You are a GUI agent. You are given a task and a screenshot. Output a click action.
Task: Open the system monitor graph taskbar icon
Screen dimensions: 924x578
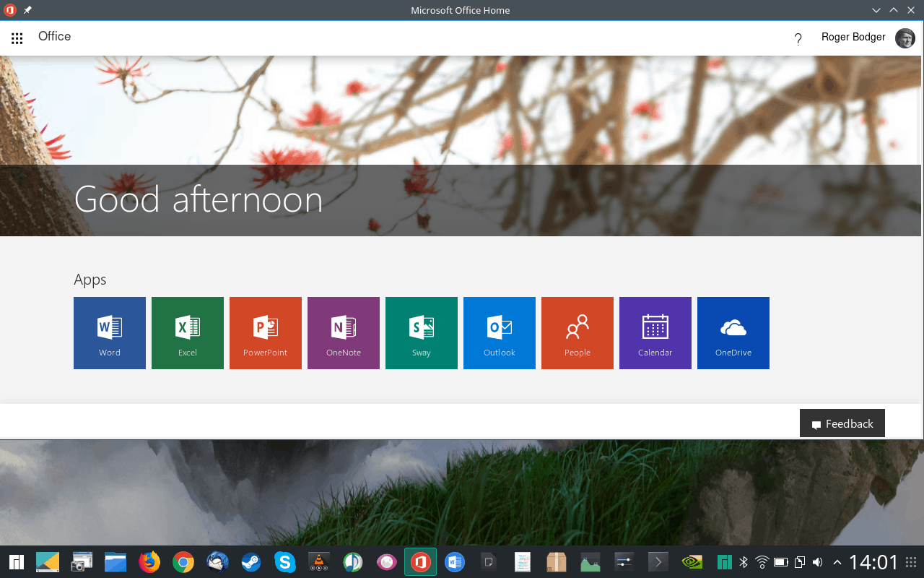click(590, 562)
